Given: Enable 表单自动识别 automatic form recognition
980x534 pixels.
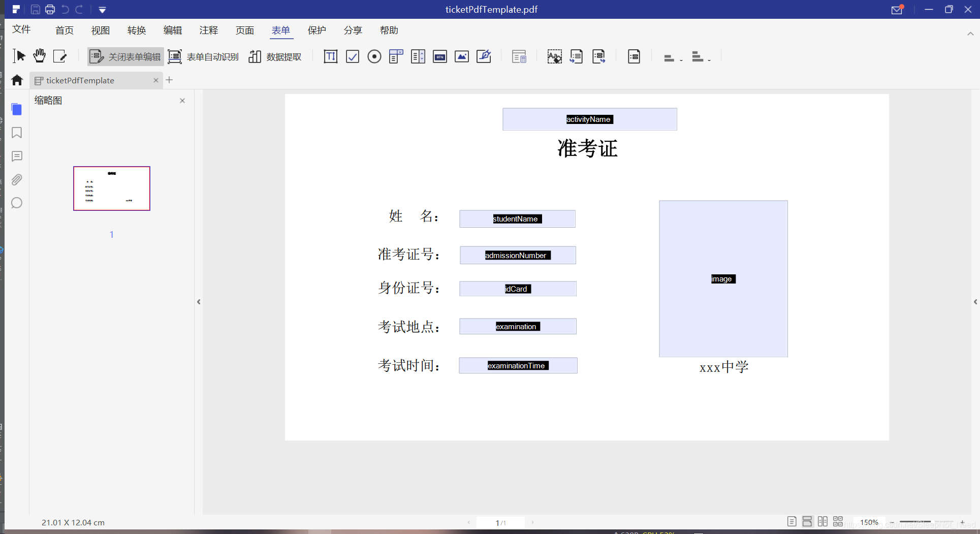Looking at the screenshot, I should pos(203,56).
